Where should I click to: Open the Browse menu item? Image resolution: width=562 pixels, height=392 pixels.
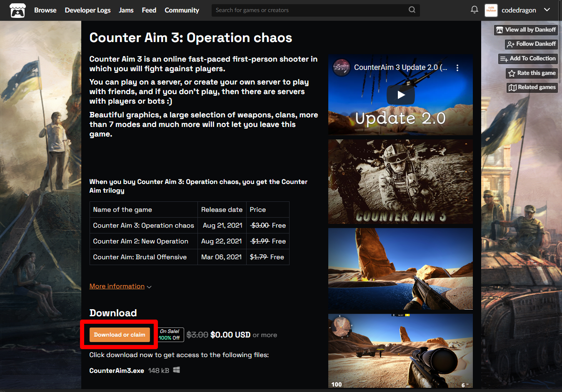[45, 10]
